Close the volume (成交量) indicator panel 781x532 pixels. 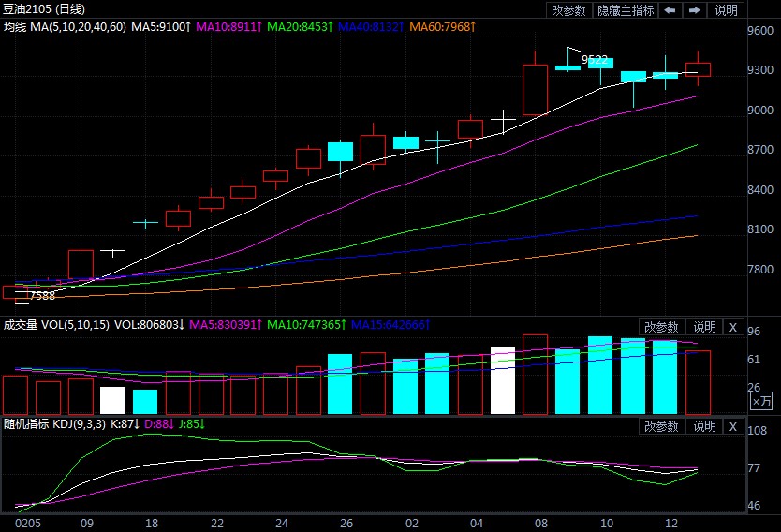point(733,327)
